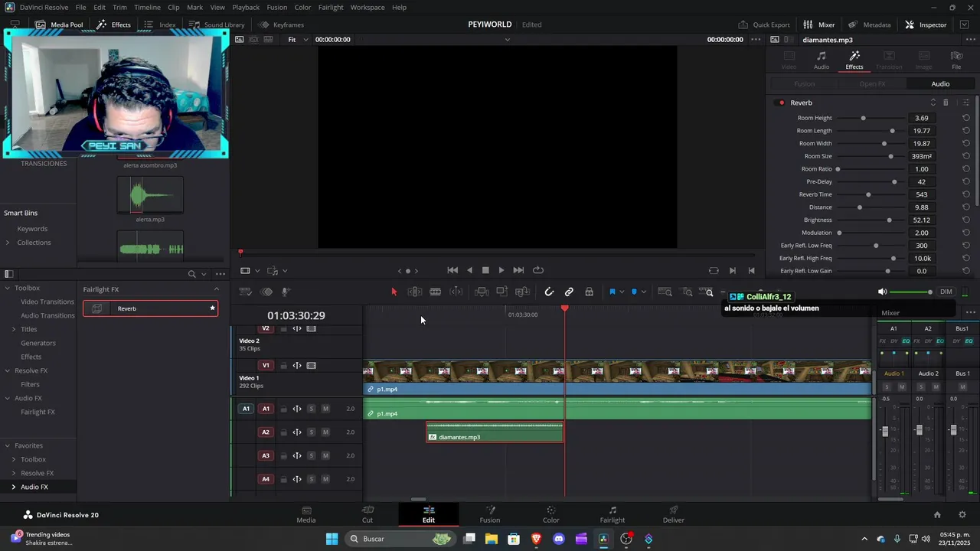Click Full Extent Zoom icon
Image resolution: width=980 pixels, height=551 pixels.
click(x=665, y=292)
